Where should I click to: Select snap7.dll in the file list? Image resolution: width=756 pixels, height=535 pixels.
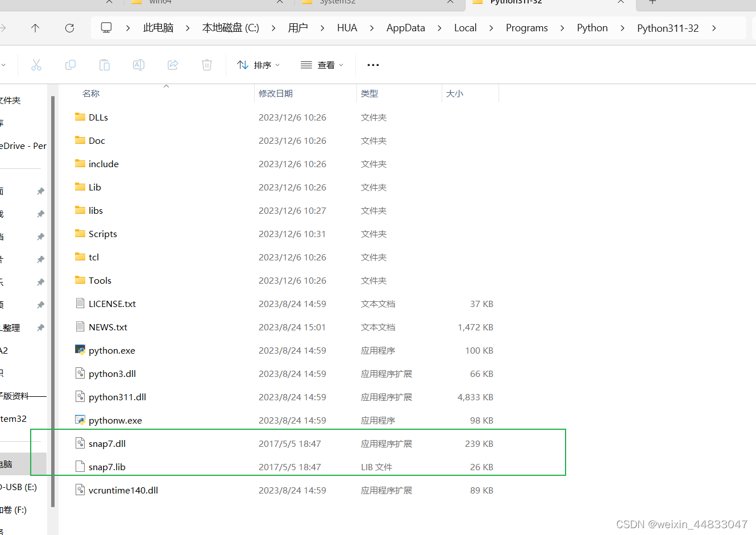[x=107, y=443]
